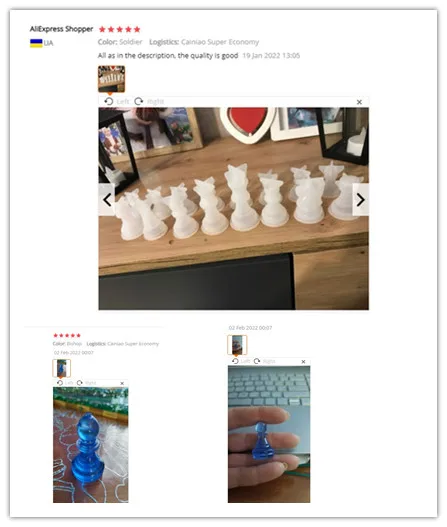Close the enlarged chess molds photo
This screenshot has height=527, width=447.
pos(359,102)
